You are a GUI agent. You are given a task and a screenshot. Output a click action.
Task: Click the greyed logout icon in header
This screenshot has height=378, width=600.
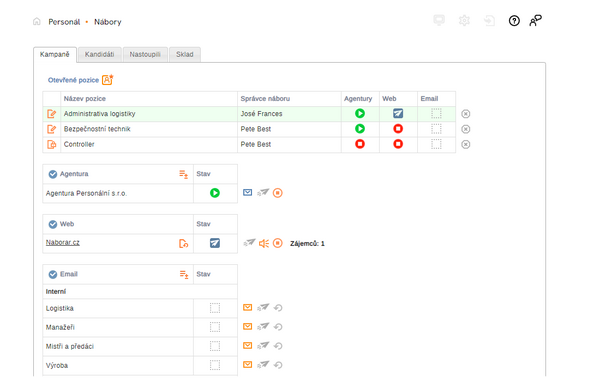tap(489, 20)
